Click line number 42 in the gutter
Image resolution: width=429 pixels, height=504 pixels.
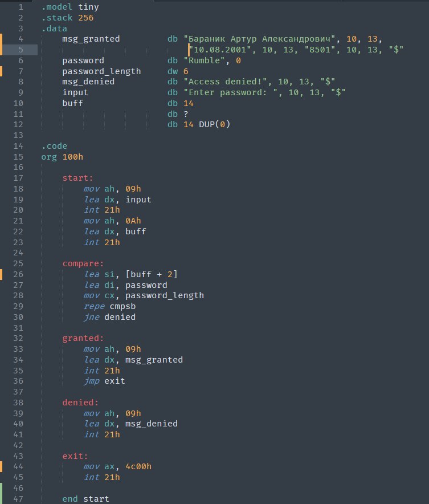click(18, 445)
